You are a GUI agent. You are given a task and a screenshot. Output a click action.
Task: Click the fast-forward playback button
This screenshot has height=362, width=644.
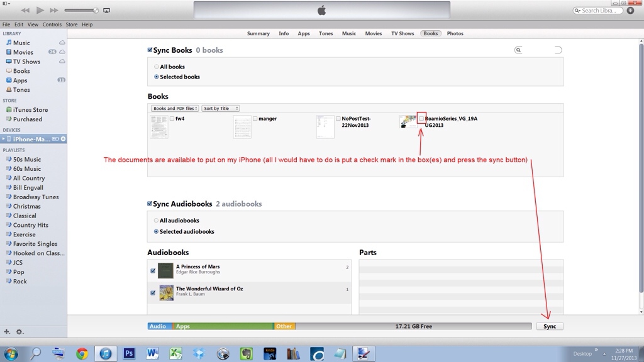tap(54, 10)
